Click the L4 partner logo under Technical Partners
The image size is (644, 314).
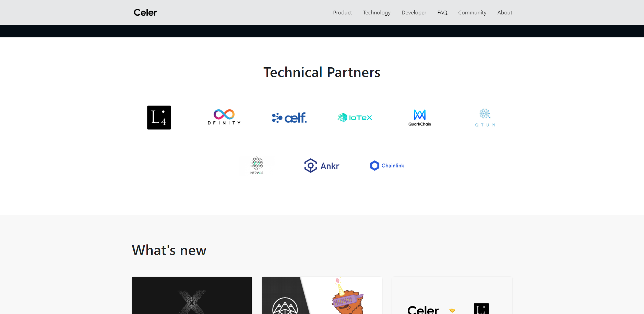pos(159,118)
